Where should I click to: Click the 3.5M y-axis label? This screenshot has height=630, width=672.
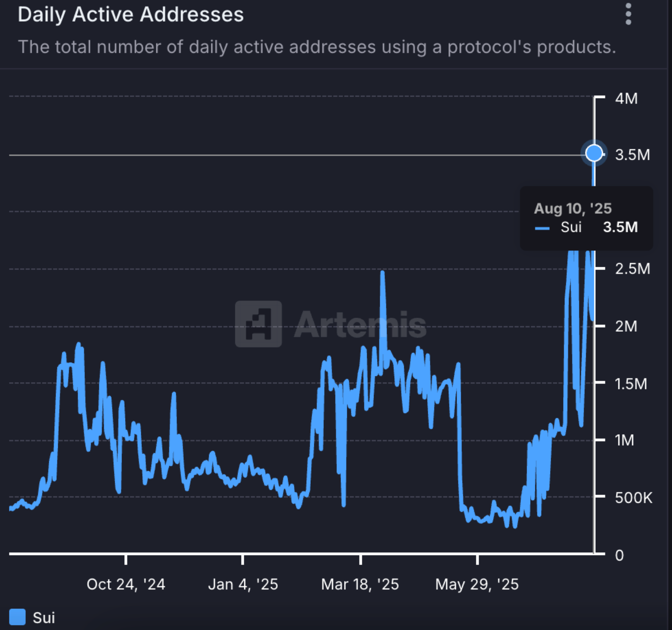tap(632, 155)
